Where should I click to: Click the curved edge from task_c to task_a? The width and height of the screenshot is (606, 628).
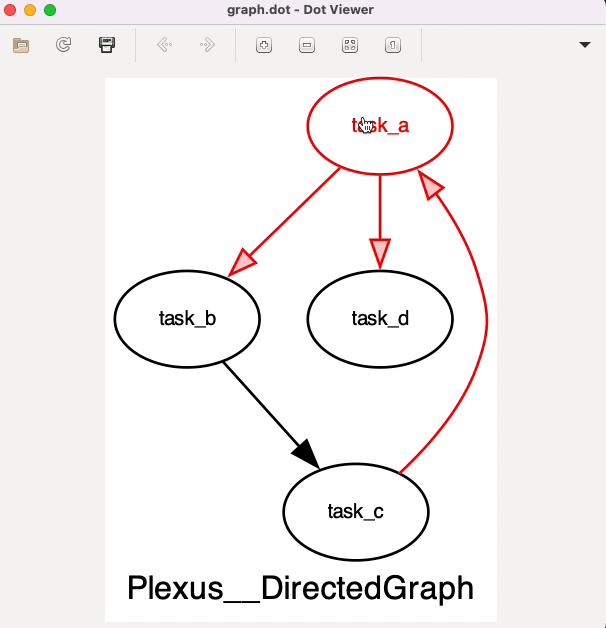point(485,330)
